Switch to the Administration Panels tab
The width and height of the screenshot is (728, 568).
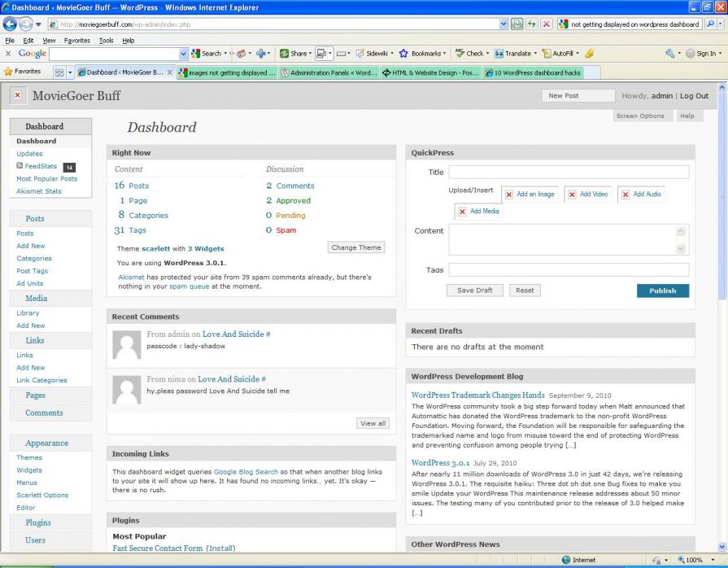click(329, 72)
